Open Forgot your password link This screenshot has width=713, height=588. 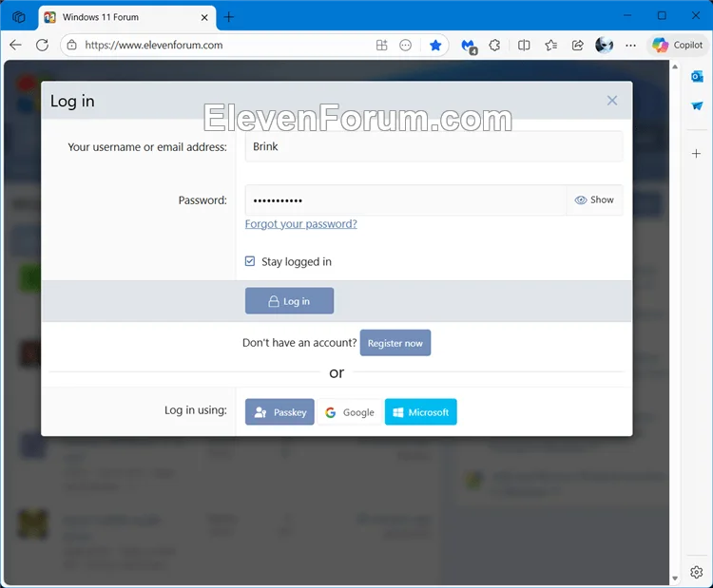(301, 224)
